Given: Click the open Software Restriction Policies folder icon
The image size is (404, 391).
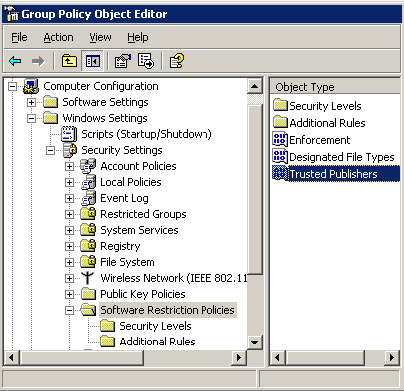Looking at the screenshot, I should pyautogui.click(x=89, y=310).
